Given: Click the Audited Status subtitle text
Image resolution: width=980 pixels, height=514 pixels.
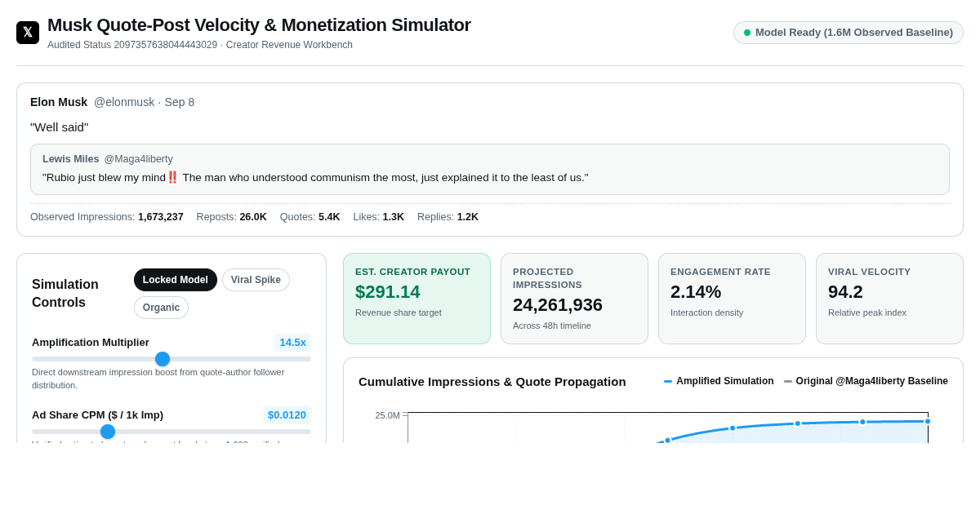Looking at the screenshot, I should [200, 45].
